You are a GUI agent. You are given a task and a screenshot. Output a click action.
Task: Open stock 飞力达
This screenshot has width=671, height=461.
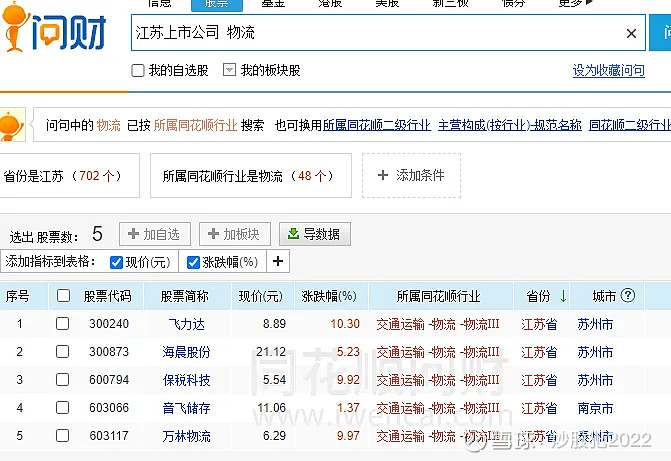187,324
